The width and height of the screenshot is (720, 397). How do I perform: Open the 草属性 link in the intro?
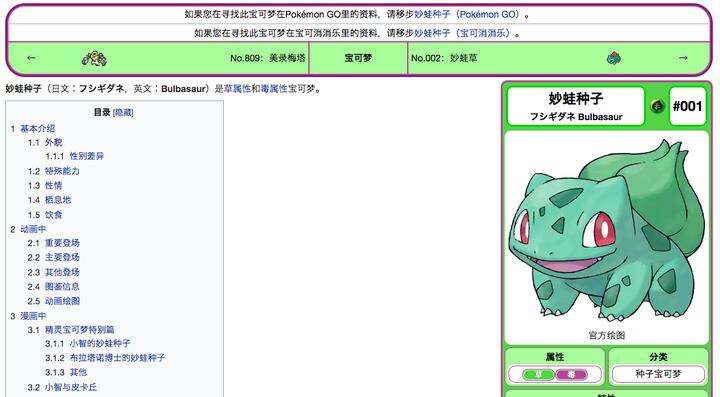coord(237,89)
